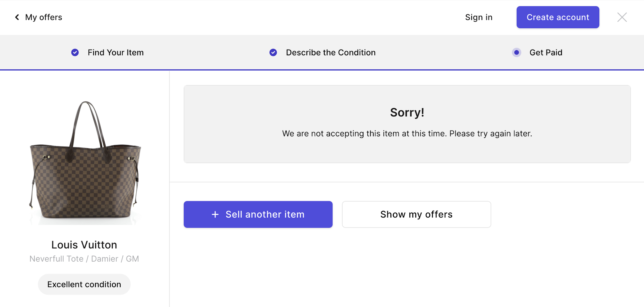Go back to My offers
644x307 pixels.
click(43, 17)
